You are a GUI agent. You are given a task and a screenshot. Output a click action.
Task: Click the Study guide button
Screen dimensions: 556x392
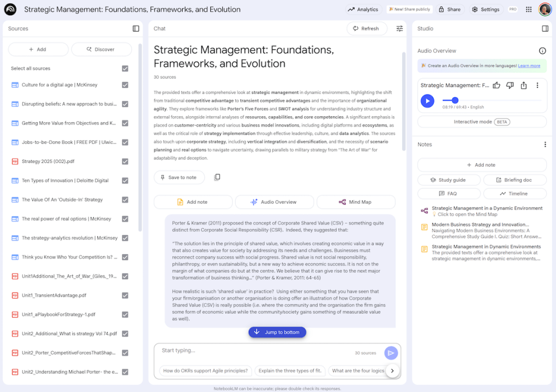pos(449,180)
